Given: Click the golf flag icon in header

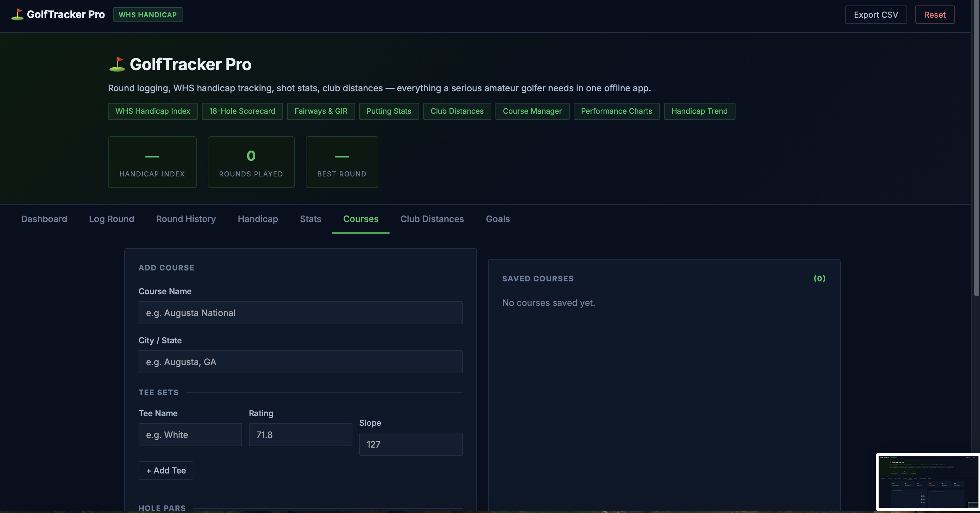Looking at the screenshot, I should 17,14.
